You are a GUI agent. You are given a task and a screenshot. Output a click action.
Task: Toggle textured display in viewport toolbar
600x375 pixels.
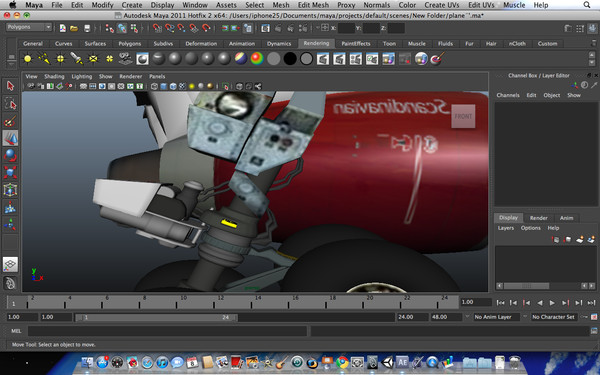coord(183,86)
